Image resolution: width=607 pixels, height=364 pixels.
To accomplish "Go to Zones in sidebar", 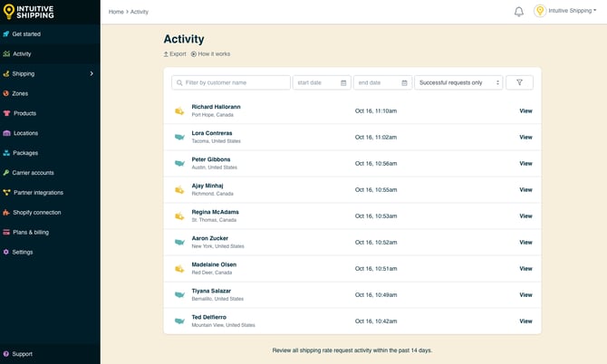I will pos(20,93).
